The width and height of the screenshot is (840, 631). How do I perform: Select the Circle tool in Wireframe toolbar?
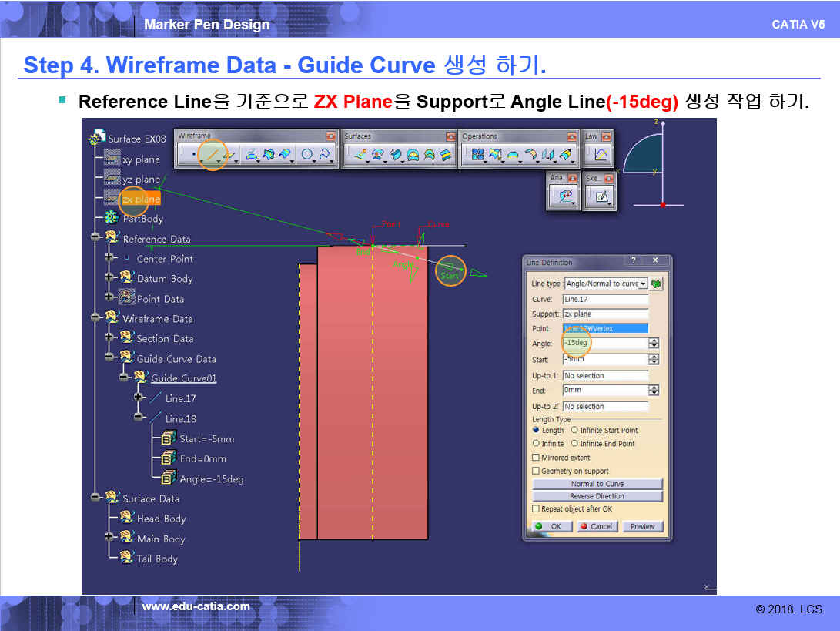[306, 155]
